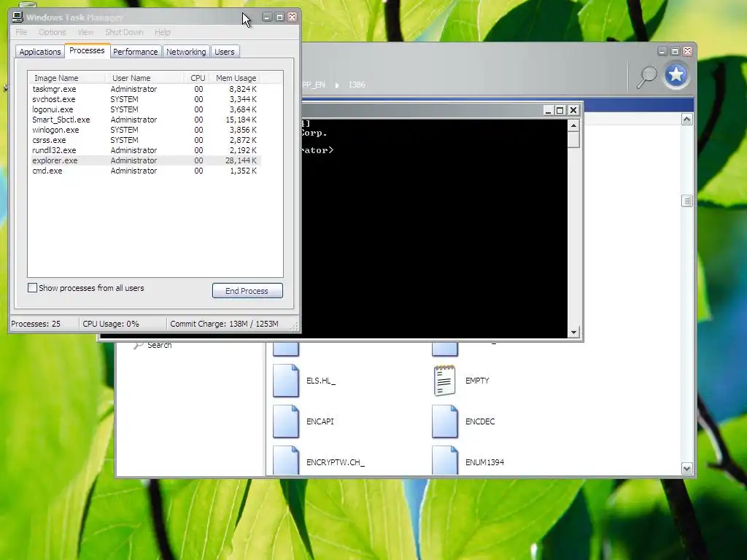Select the svchost.exe process row
747x560 pixels.
146,99
